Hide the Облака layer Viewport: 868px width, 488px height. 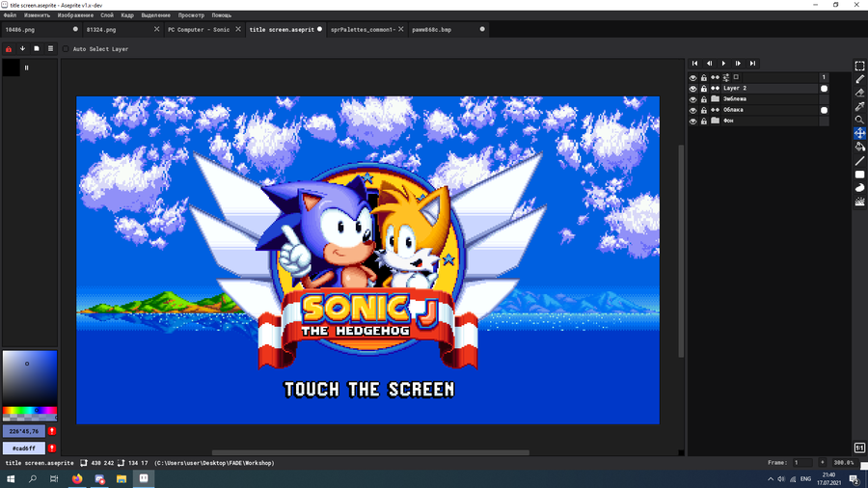tap(693, 110)
